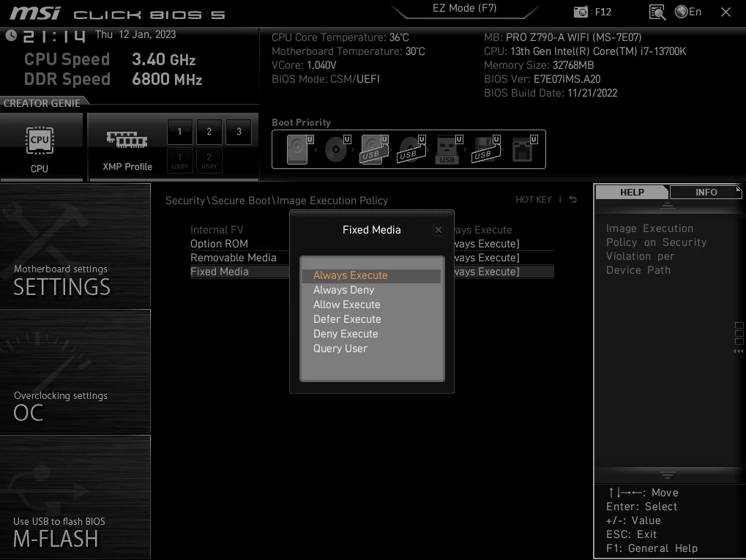Open the HOT KEY list
This screenshot has height=560, width=746.
534,199
